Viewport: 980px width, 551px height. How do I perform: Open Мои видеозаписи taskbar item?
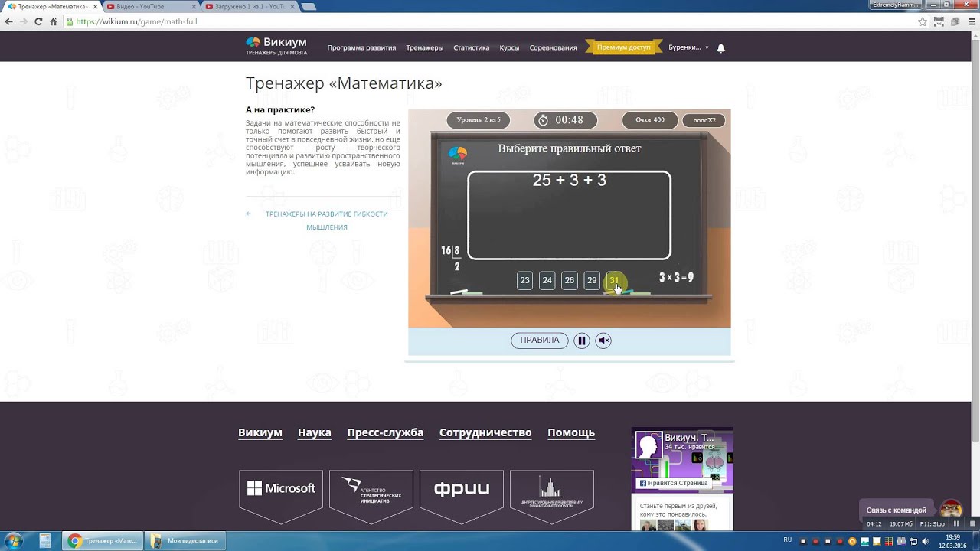pos(186,541)
